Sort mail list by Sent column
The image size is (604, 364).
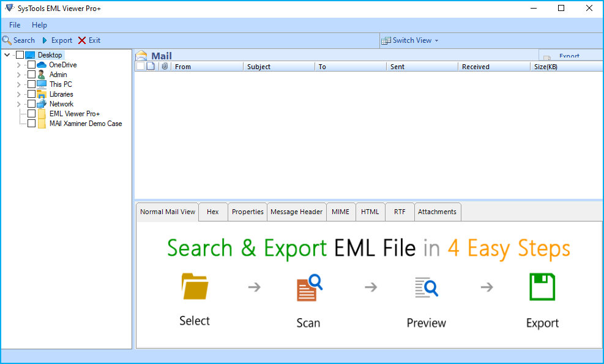coord(422,67)
